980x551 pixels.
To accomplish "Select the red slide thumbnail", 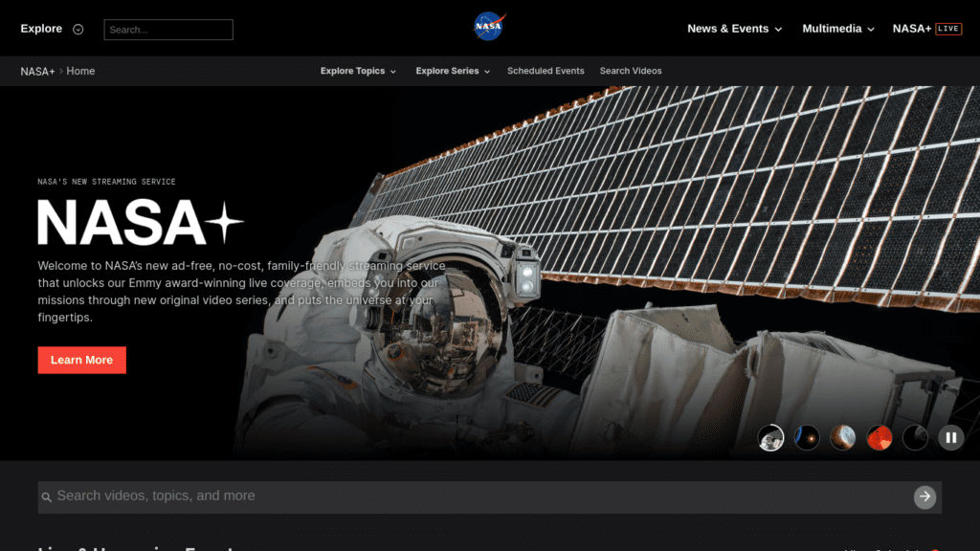I will click(880, 438).
